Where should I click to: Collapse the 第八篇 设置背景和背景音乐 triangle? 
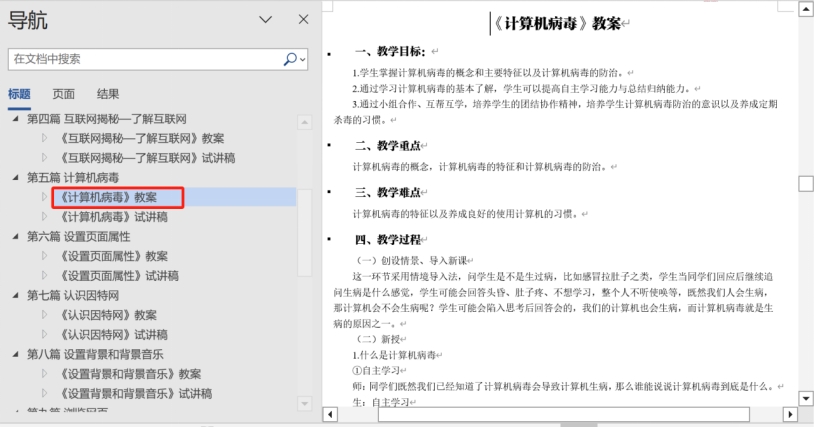click(16, 354)
